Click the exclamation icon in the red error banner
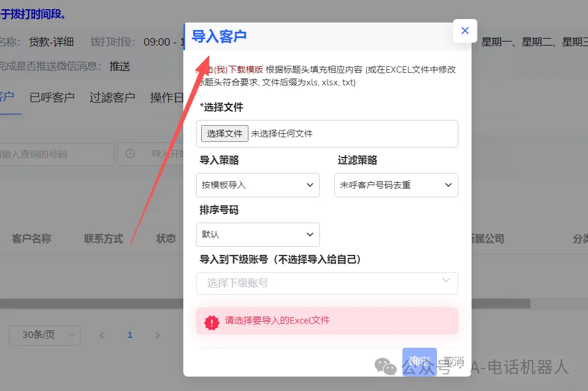Viewport: 588px width, 391px height. click(x=212, y=321)
